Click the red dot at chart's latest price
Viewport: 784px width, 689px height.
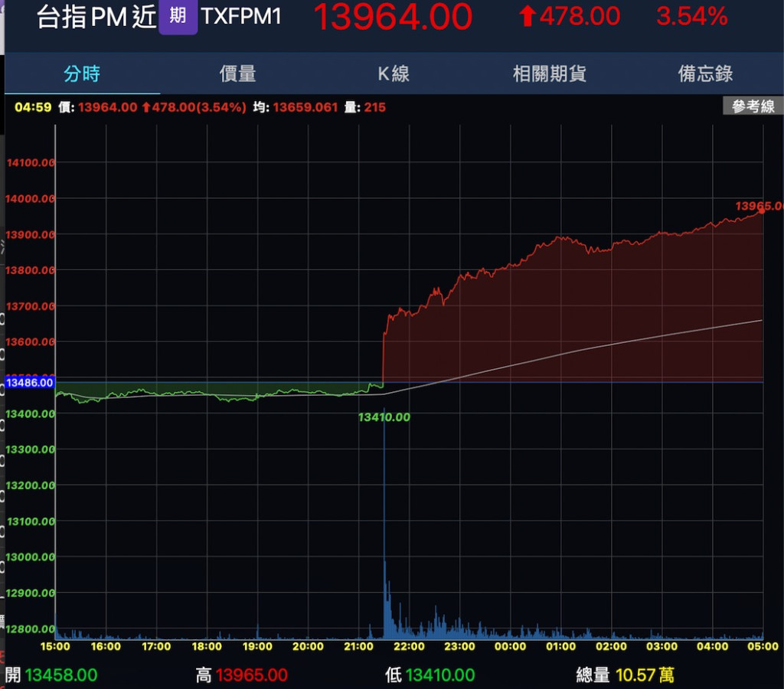tap(762, 211)
